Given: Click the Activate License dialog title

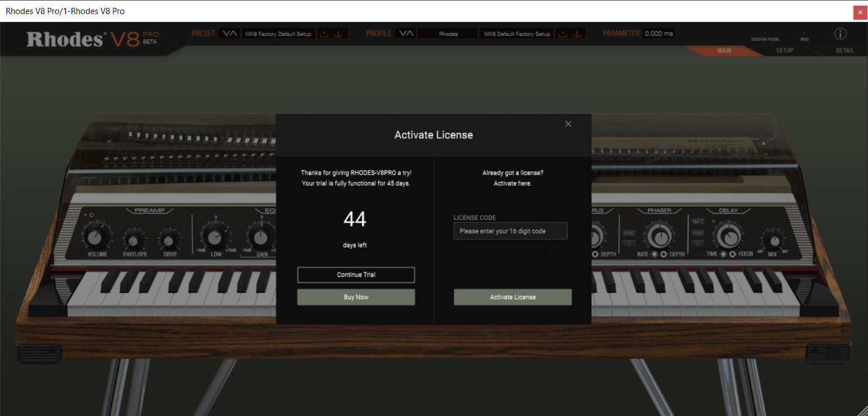Looking at the screenshot, I should coord(433,135).
